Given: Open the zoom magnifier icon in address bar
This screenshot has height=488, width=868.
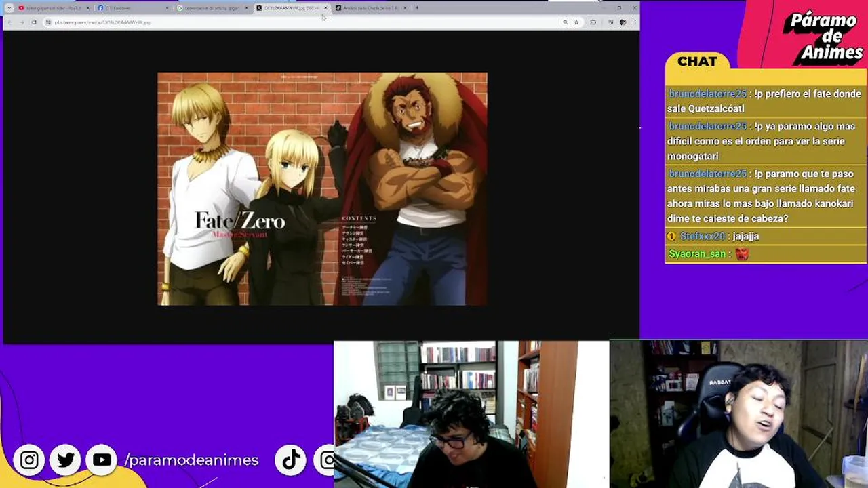Looking at the screenshot, I should tap(565, 22).
